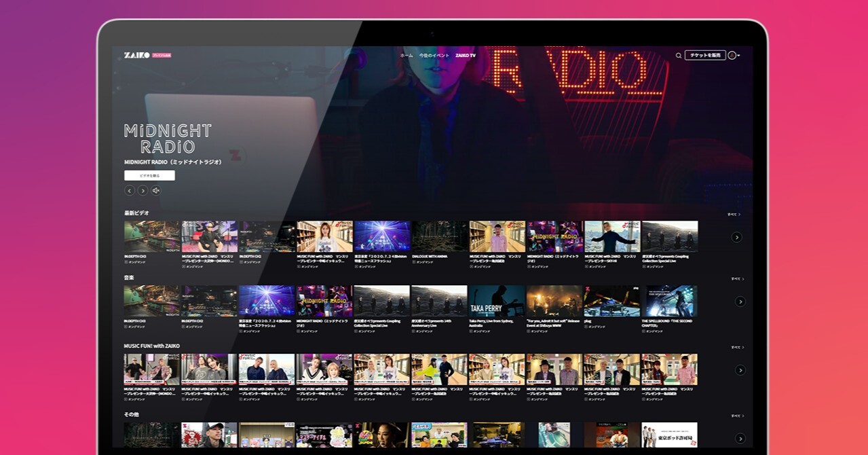
Task: Go to the ホーム menu item
Action: (407, 56)
